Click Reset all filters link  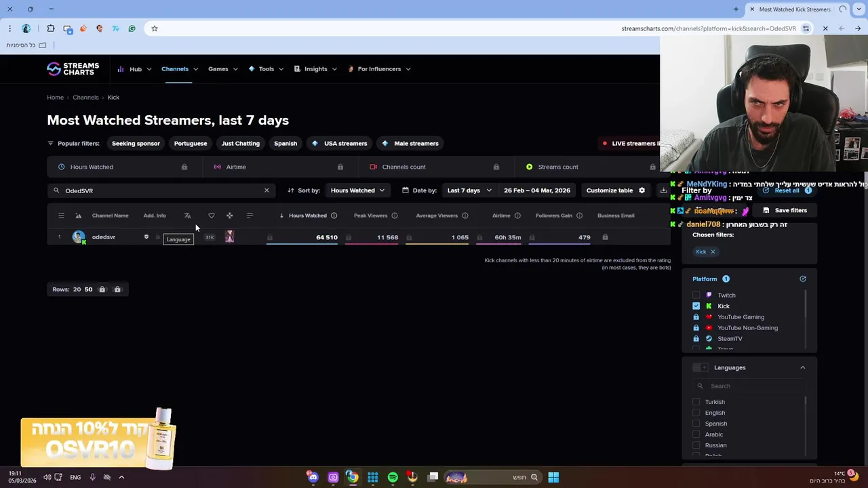coord(787,190)
